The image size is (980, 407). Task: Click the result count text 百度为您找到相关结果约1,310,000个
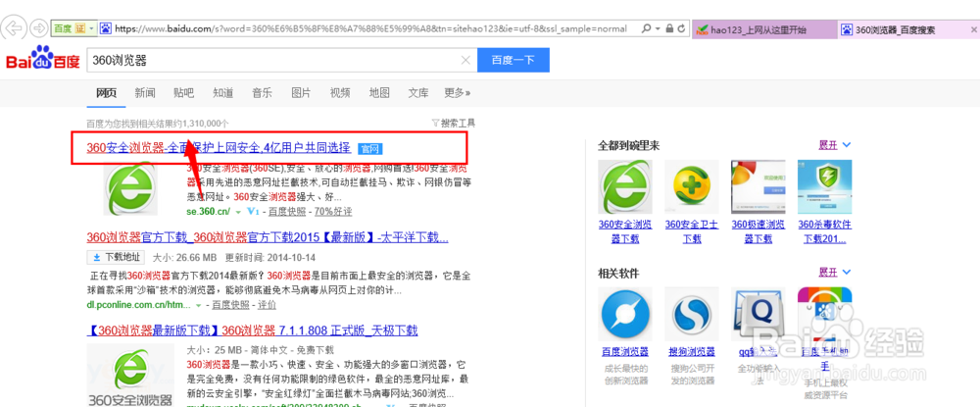point(158,124)
